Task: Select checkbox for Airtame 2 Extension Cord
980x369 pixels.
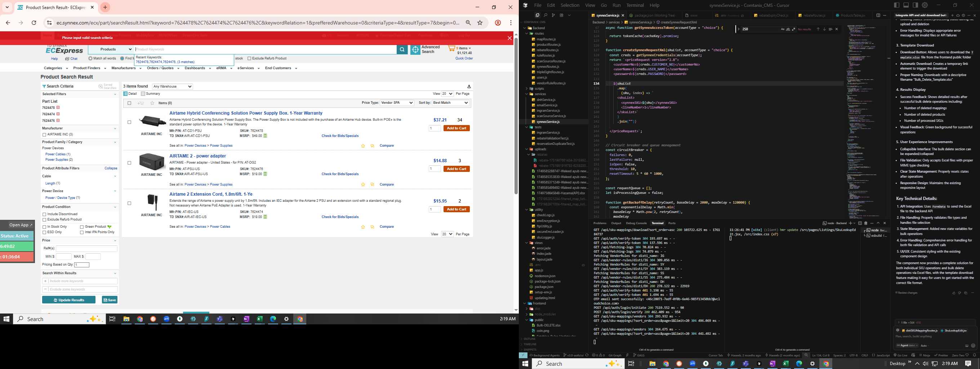Action: [129, 203]
